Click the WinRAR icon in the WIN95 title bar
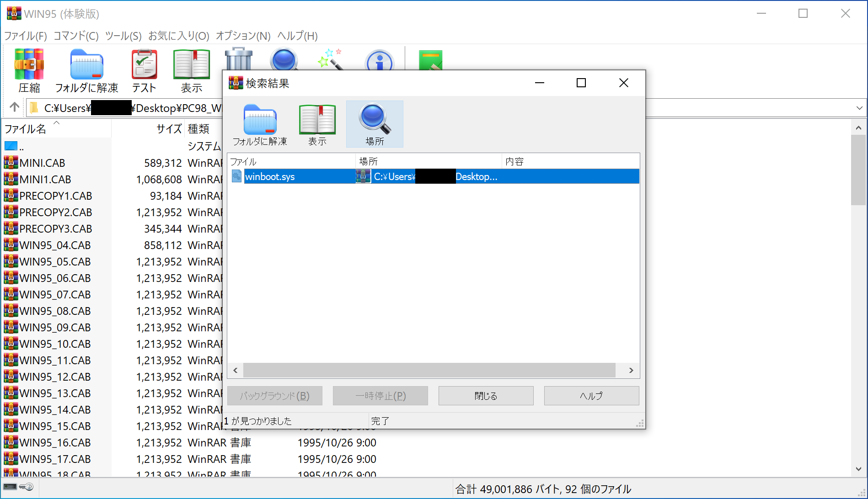The width and height of the screenshot is (868, 499). tap(14, 13)
